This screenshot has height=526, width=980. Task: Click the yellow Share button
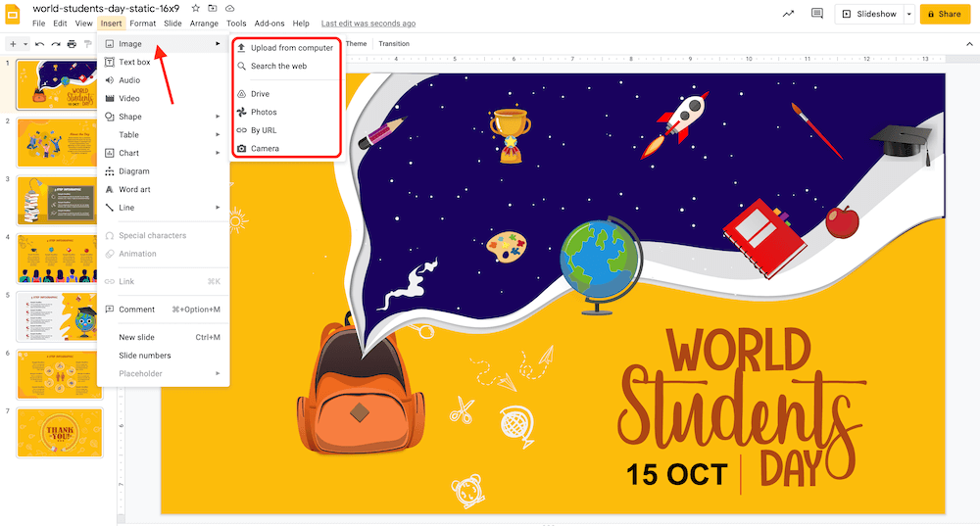[945, 15]
